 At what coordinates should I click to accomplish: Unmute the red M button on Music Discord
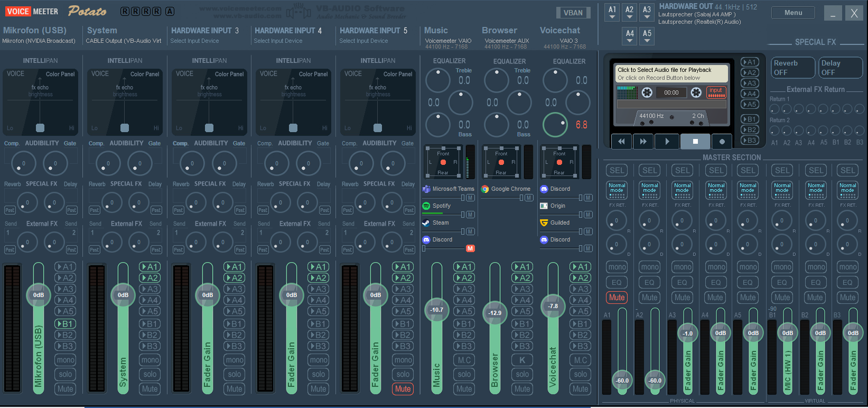pyautogui.click(x=470, y=248)
